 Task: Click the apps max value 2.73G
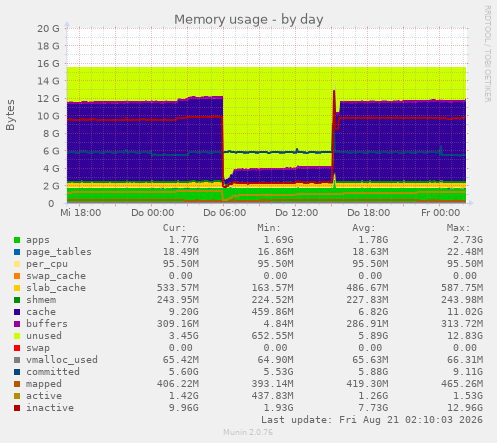coord(468,240)
